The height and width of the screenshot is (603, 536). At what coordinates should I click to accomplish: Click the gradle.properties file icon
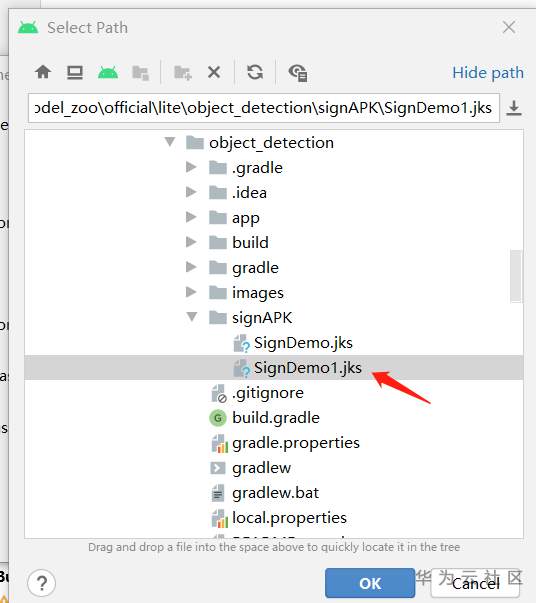tap(220, 443)
